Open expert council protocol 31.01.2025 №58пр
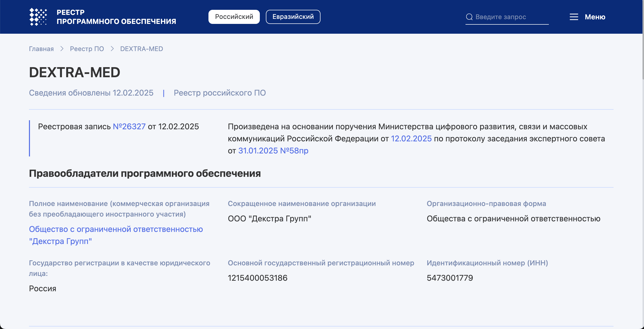This screenshot has width=644, height=329. coord(273,151)
